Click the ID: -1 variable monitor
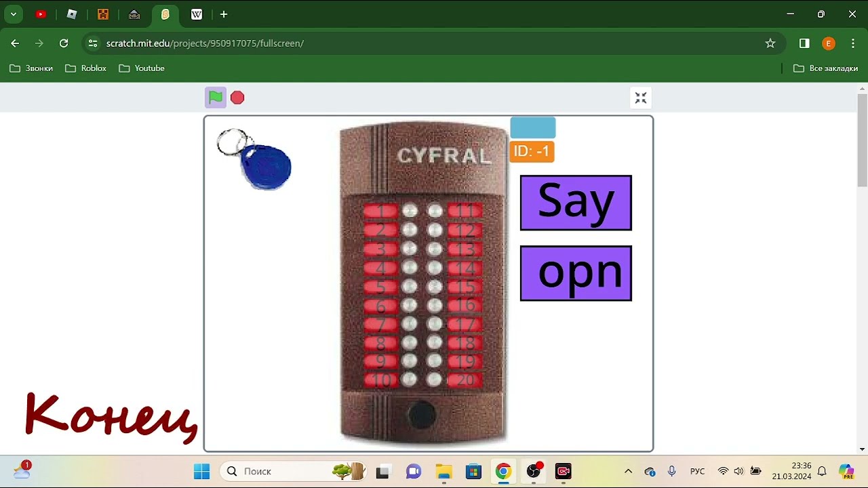Image resolution: width=868 pixels, height=488 pixels. (x=532, y=151)
